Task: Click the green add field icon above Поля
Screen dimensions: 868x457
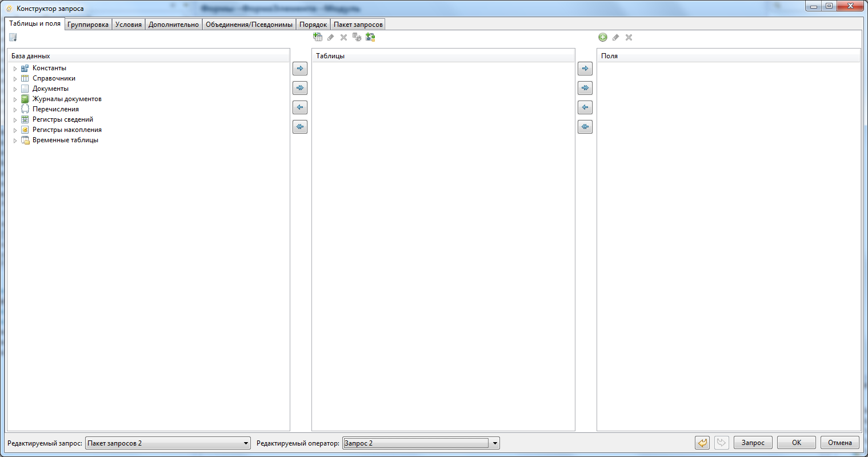Action: tap(603, 37)
